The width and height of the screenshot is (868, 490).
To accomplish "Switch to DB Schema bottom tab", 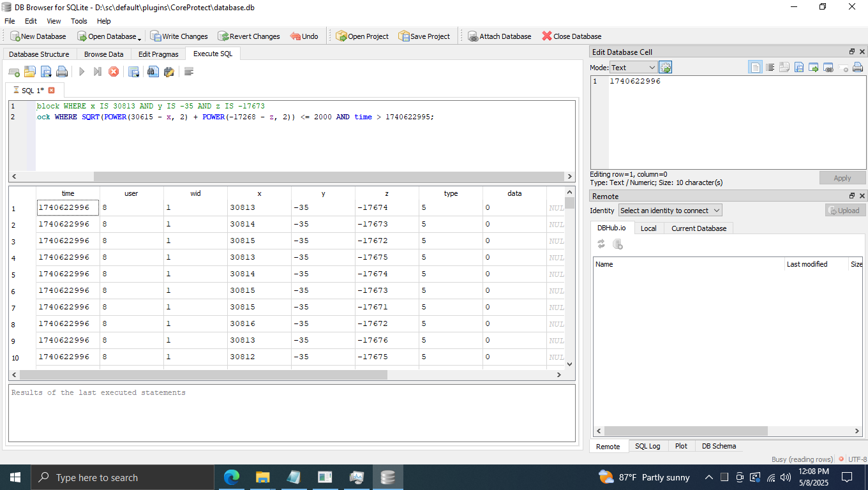I will [x=719, y=446].
